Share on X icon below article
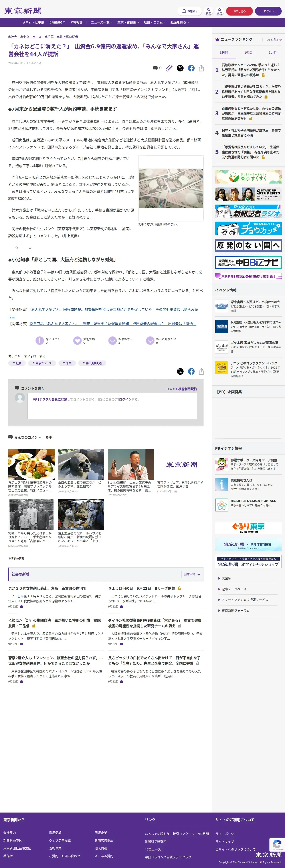This screenshot has height=868, width=285. 180,371
